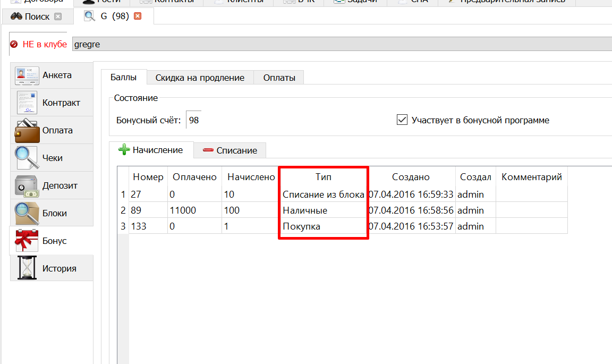This screenshot has height=364, width=612.
Task: Click the Номер cell 133
Action: tap(148, 226)
